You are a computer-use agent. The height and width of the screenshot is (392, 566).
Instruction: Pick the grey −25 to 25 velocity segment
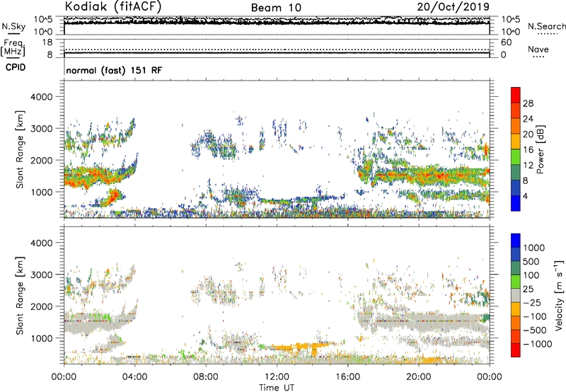516,295
